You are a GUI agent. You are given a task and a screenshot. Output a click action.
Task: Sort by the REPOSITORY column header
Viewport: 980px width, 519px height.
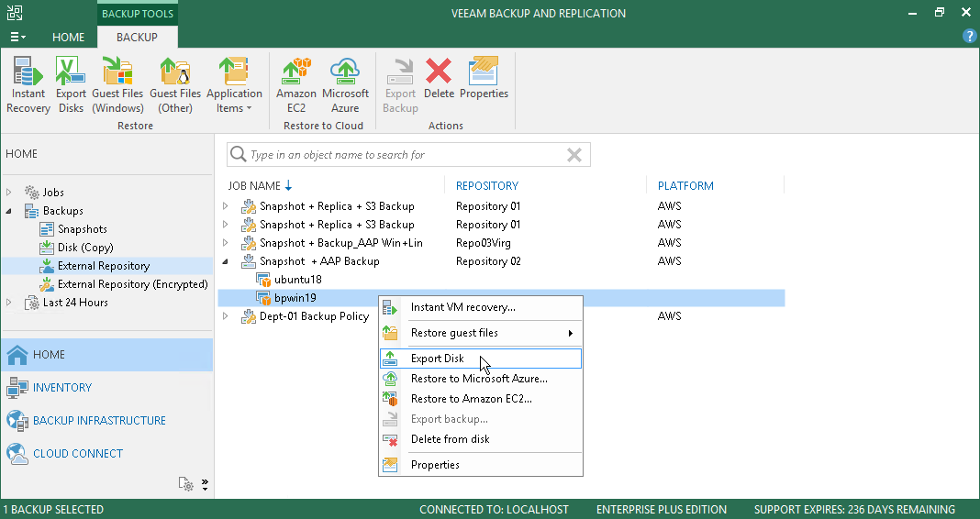pyautogui.click(x=487, y=185)
